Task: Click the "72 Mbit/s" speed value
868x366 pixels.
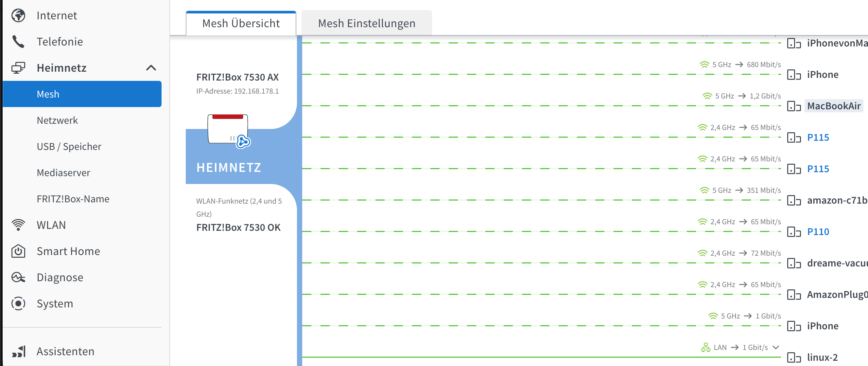Action: point(766,253)
